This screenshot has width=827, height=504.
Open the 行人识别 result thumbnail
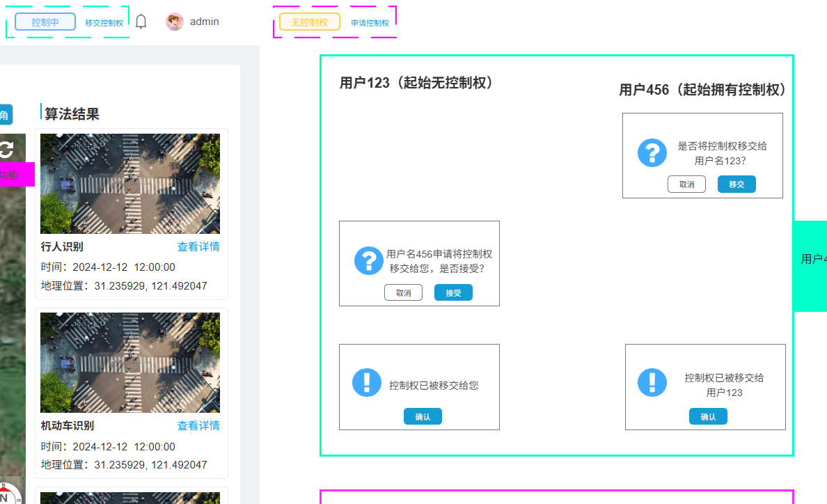(x=130, y=184)
